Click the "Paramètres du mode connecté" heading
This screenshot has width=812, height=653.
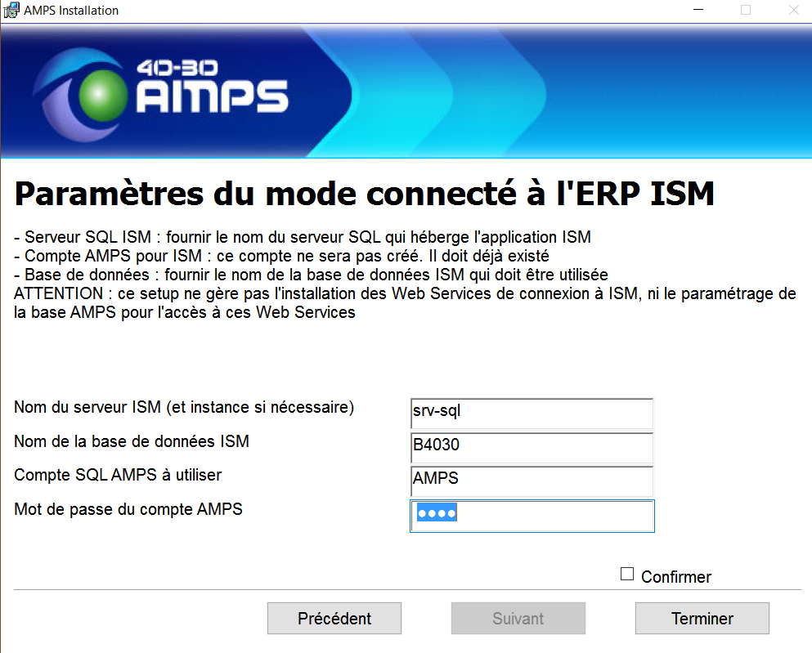point(365,195)
